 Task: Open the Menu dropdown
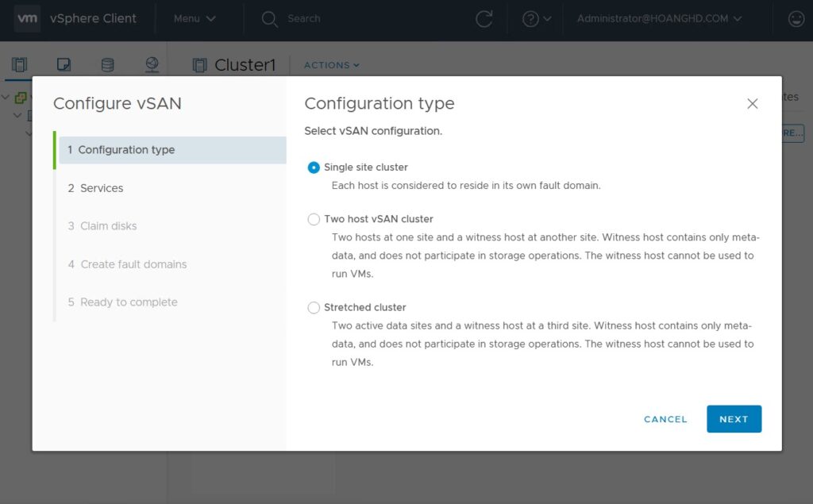pyautogui.click(x=195, y=19)
